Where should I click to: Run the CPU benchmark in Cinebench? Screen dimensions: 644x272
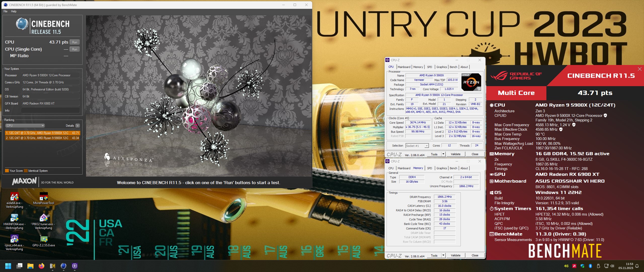pos(75,42)
